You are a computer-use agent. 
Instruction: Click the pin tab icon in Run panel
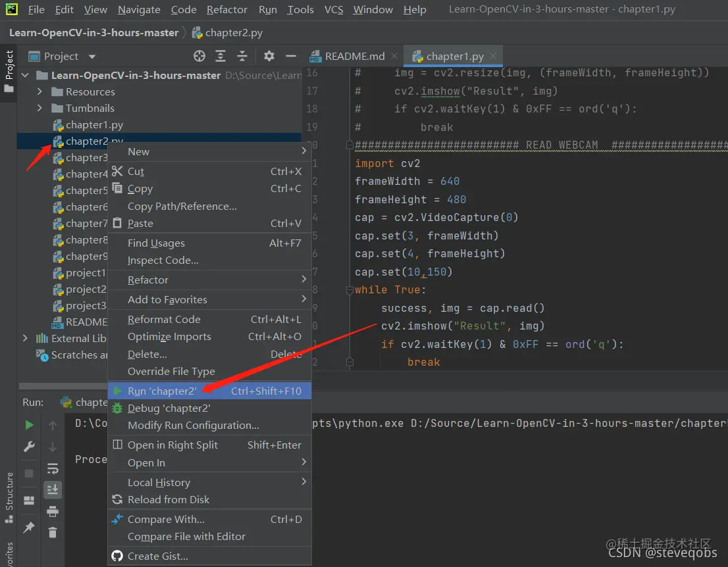click(29, 527)
